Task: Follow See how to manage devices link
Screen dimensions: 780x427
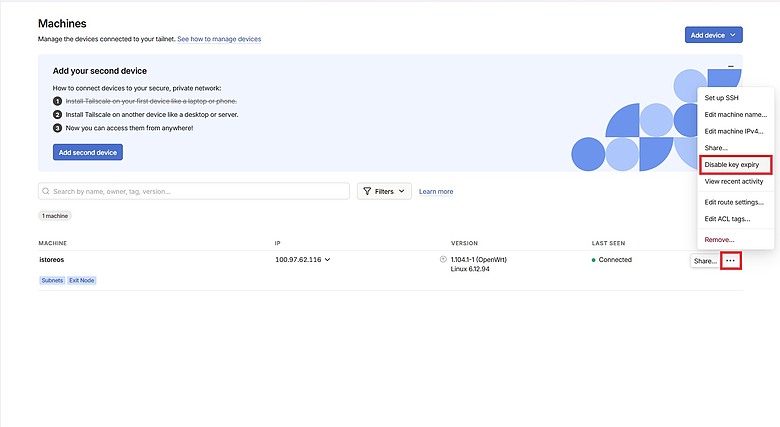Action: click(219, 39)
